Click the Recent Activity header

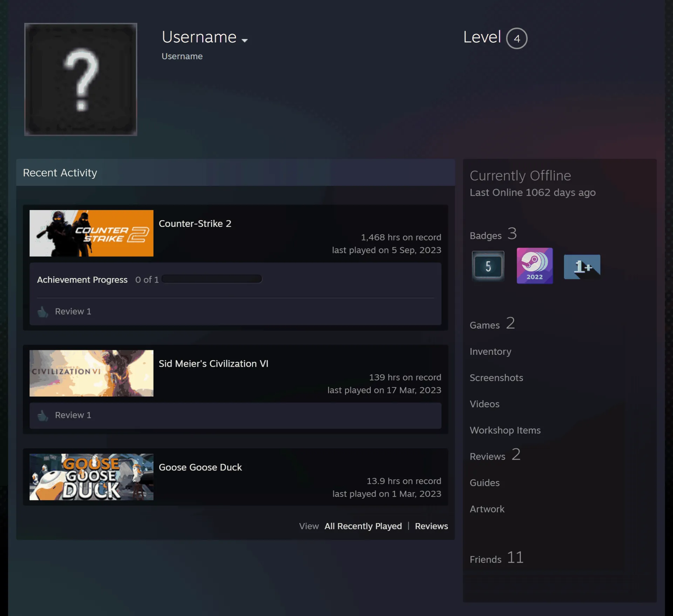[x=60, y=173]
